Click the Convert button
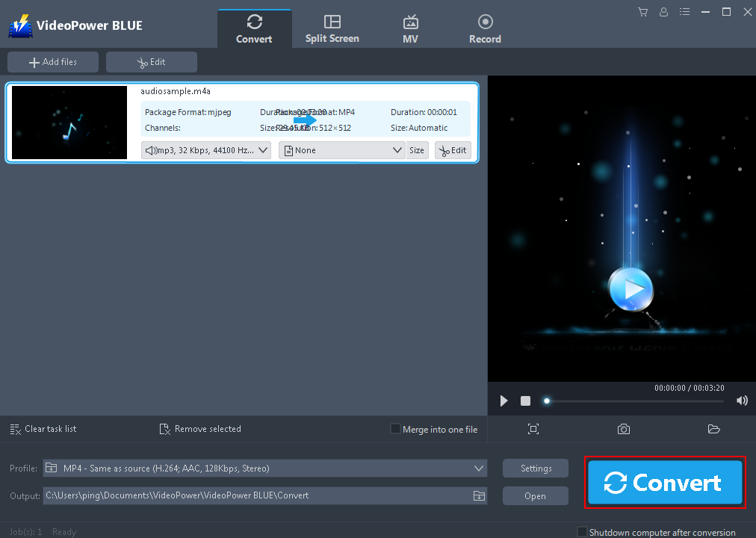 click(x=664, y=483)
